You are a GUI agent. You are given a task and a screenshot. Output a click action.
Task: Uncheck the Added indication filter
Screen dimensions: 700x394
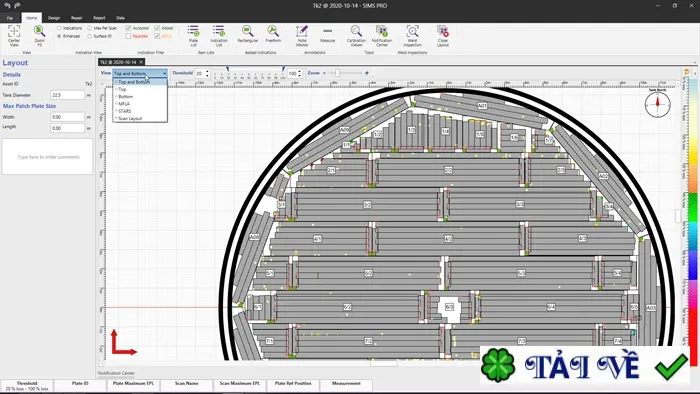click(157, 28)
